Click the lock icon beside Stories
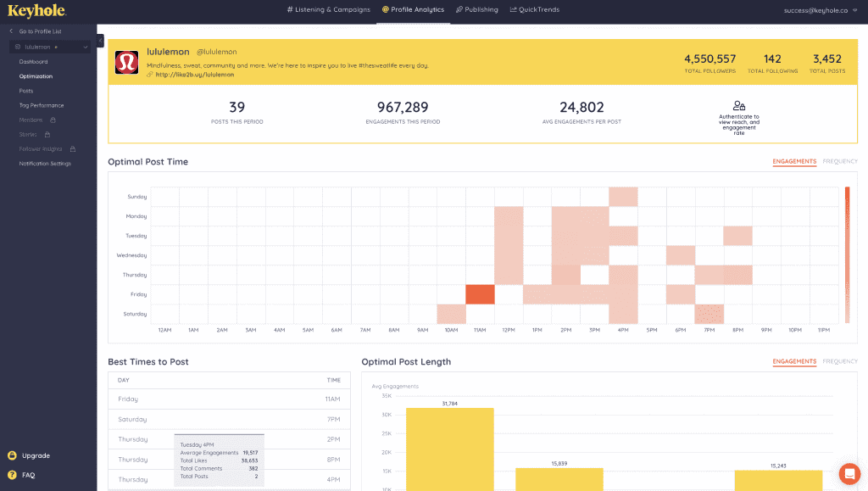Screen dimensions: 868x491 point(47,135)
